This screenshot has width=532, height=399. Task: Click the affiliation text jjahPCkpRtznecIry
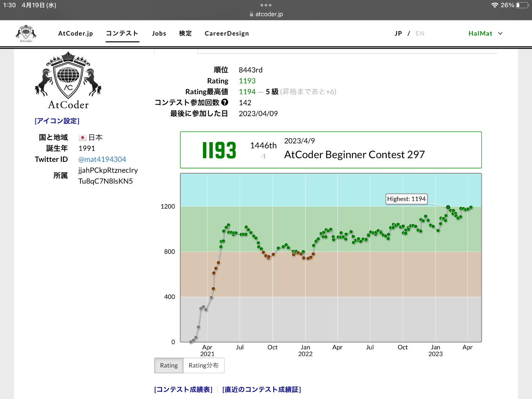[108, 170]
